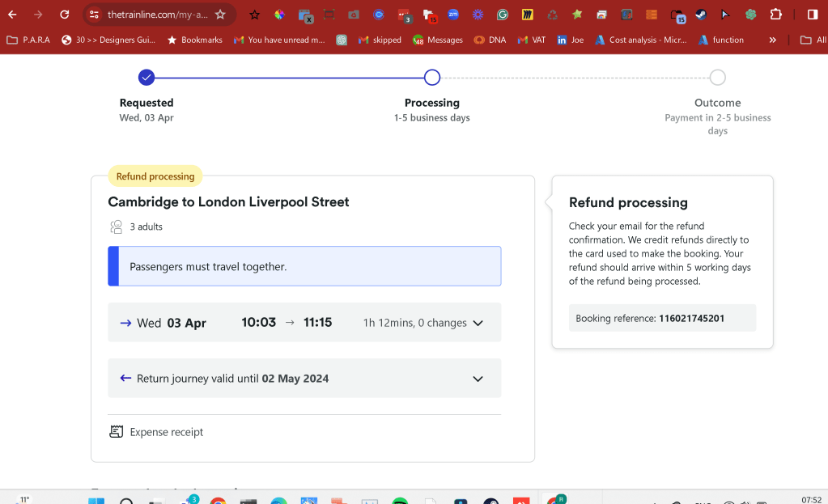Open the DNA bookmark

click(490, 40)
